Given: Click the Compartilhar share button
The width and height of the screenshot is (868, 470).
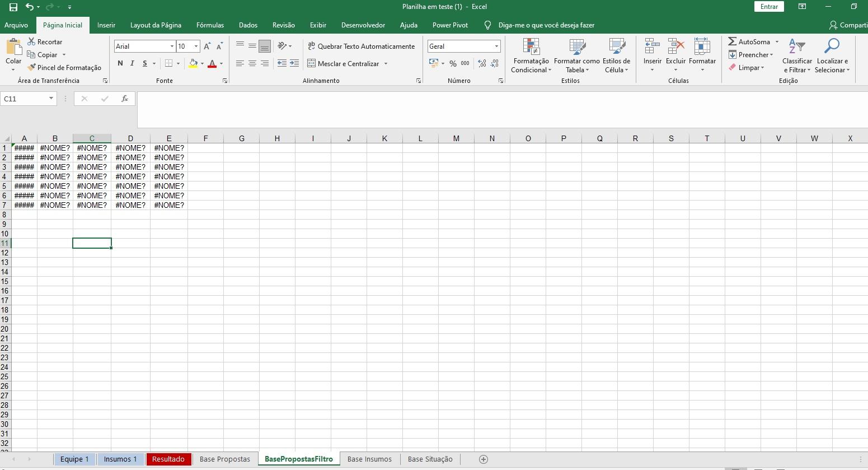Looking at the screenshot, I should (x=848, y=25).
